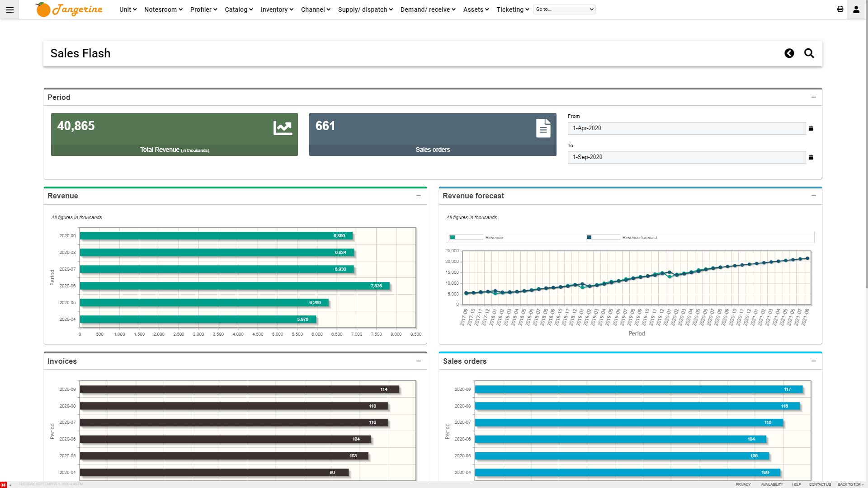Click the Sales orders document icon

543,128
